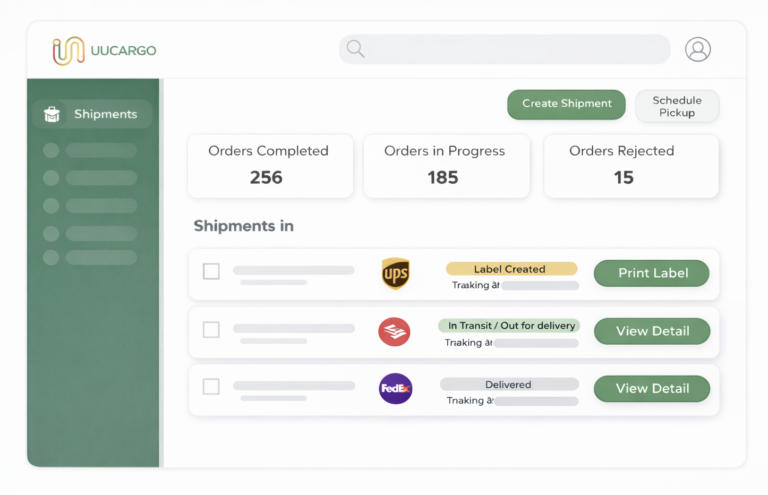Tick the checkbox for the in-transit shipment
This screenshot has width=768, height=495.
(211, 329)
